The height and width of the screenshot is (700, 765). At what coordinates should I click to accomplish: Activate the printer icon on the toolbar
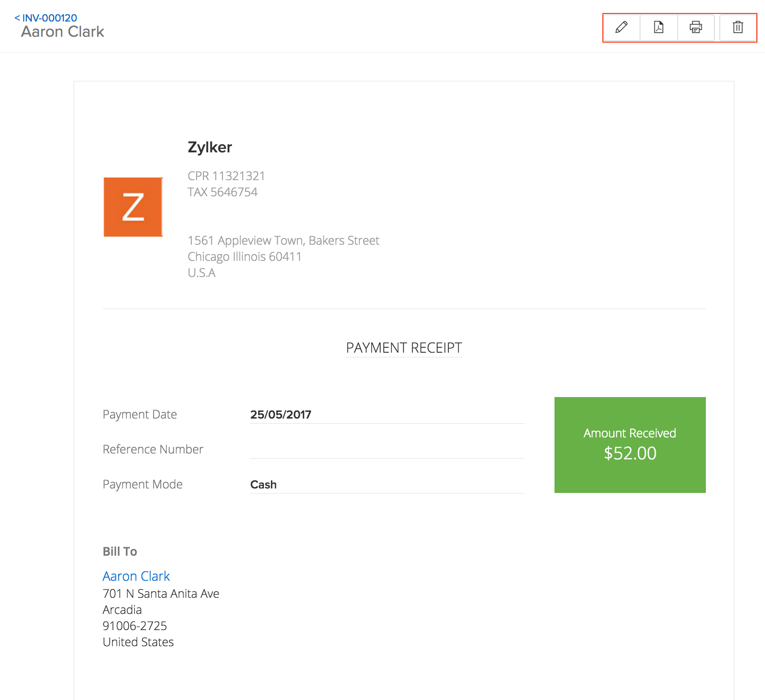coord(696,28)
